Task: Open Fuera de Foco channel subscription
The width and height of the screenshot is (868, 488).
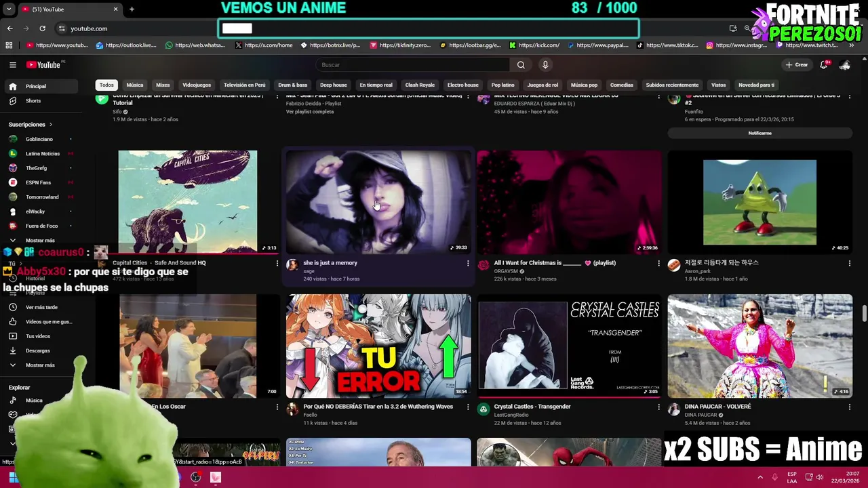Action: point(41,226)
